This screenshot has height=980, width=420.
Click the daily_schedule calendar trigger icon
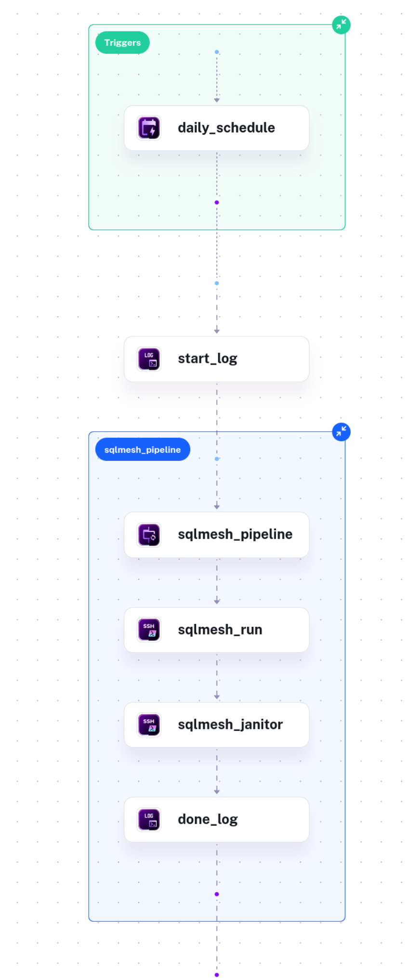149,128
